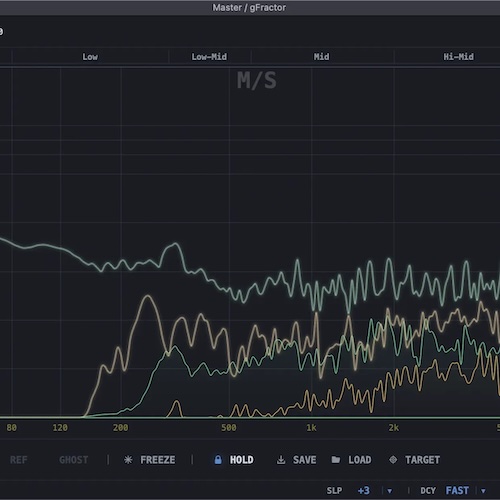
Task: Click the LOAD button
Action: (x=360, y=460)
